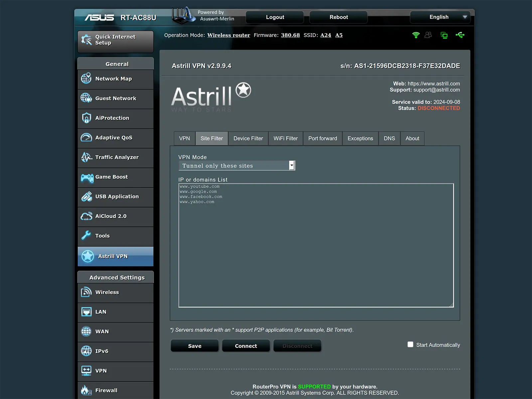Click the SUPPORTED hardware status text
532x399 pixels.
click(x=314, y=386)
